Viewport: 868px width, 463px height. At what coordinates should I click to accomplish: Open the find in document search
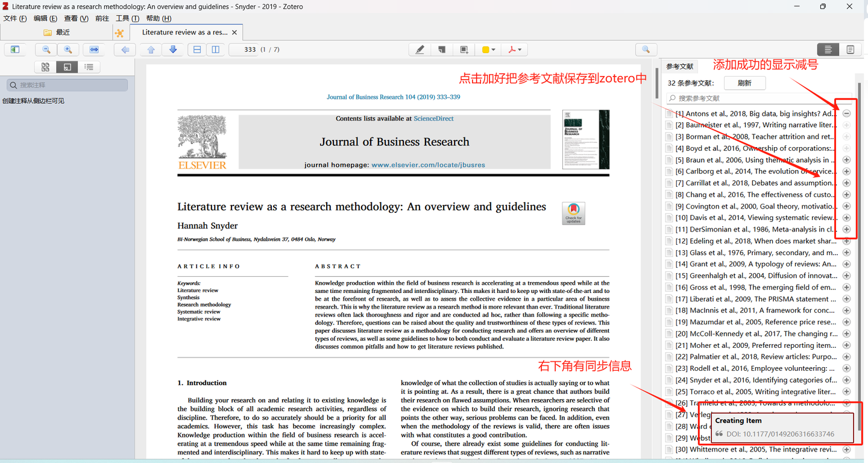pos(646,49)
